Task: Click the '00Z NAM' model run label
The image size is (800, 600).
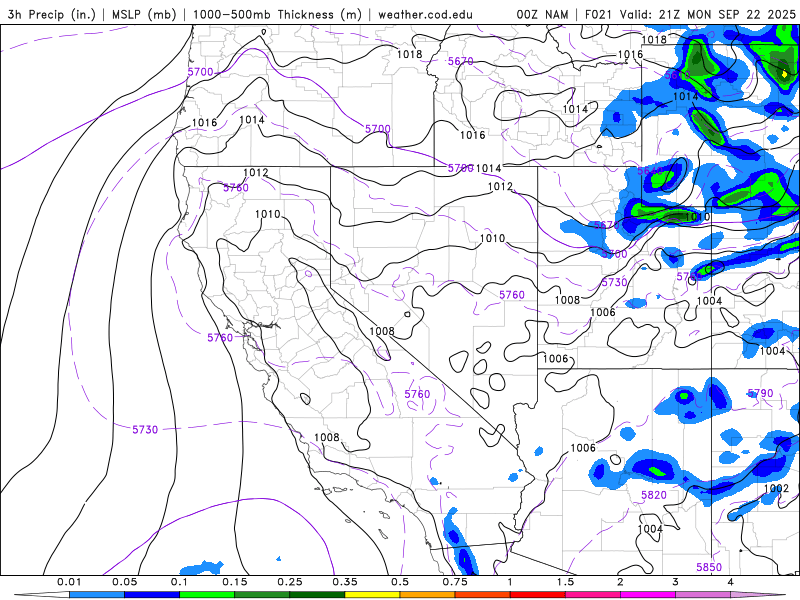Action: pos(542,14)
